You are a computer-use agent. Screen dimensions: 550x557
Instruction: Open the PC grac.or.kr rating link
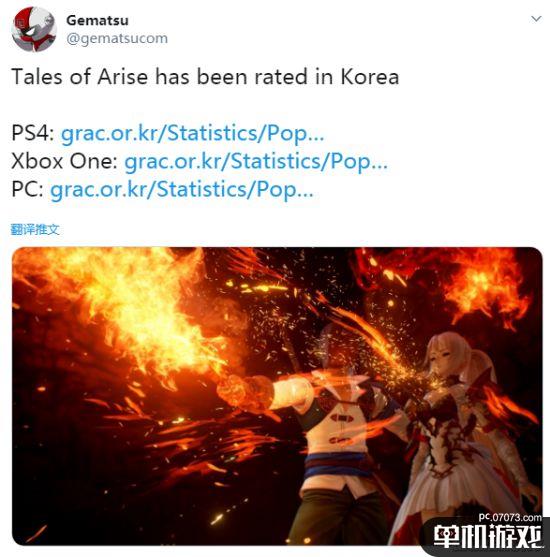(x=182, y=189)
